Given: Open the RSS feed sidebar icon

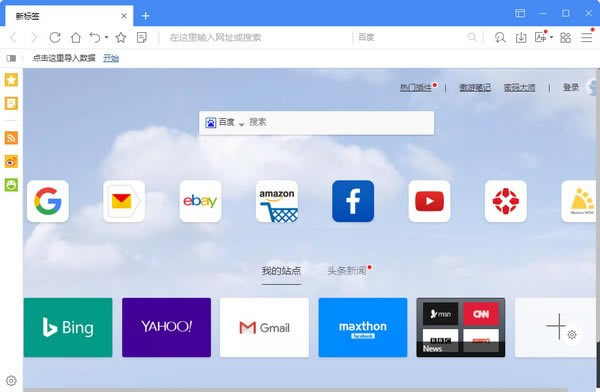Looking at the screenshot, I should click(11, 138).
